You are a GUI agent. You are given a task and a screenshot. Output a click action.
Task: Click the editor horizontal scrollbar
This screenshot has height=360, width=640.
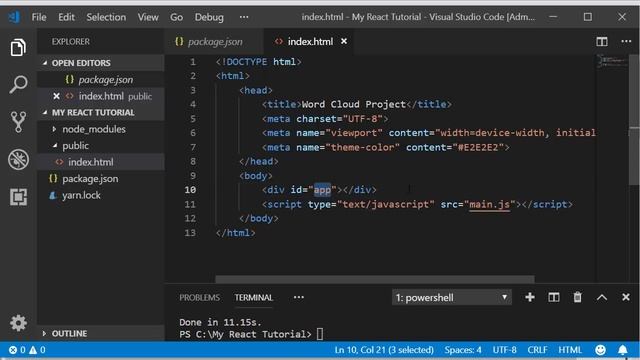[375, 279]
